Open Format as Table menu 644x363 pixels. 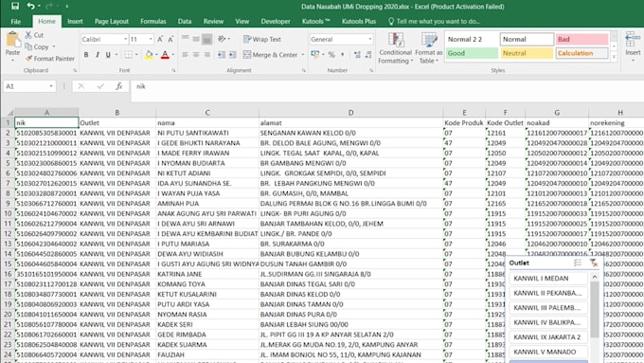(429, 48)
